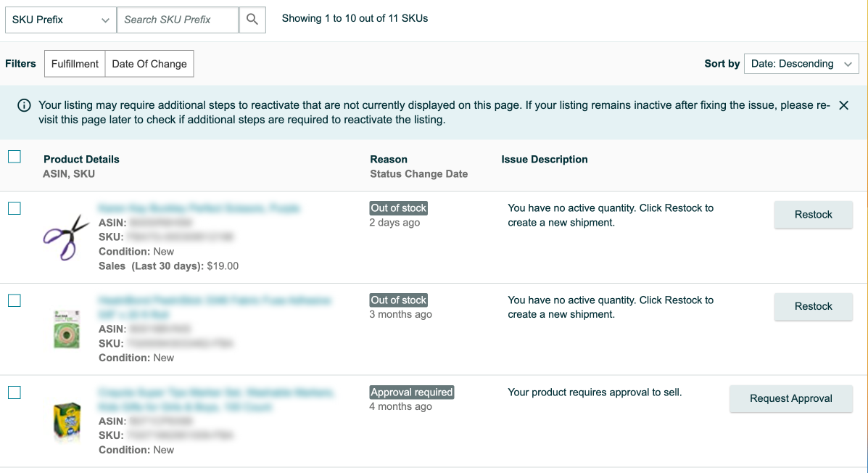Viewport: 868px width, 473px height.
Task: Open the green adhesive roll product thumbnail
Action: (x=66, y=329)
